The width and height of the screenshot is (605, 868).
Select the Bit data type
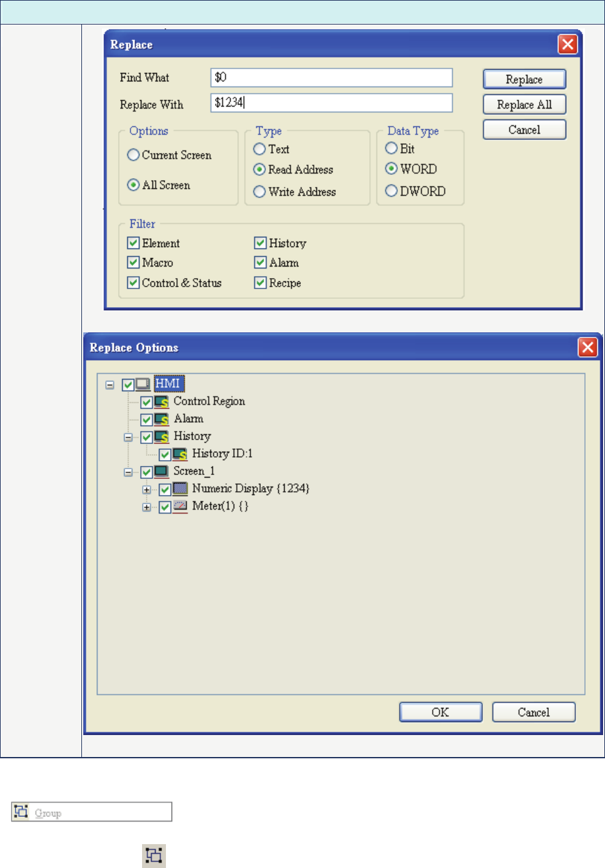point(391,148)
